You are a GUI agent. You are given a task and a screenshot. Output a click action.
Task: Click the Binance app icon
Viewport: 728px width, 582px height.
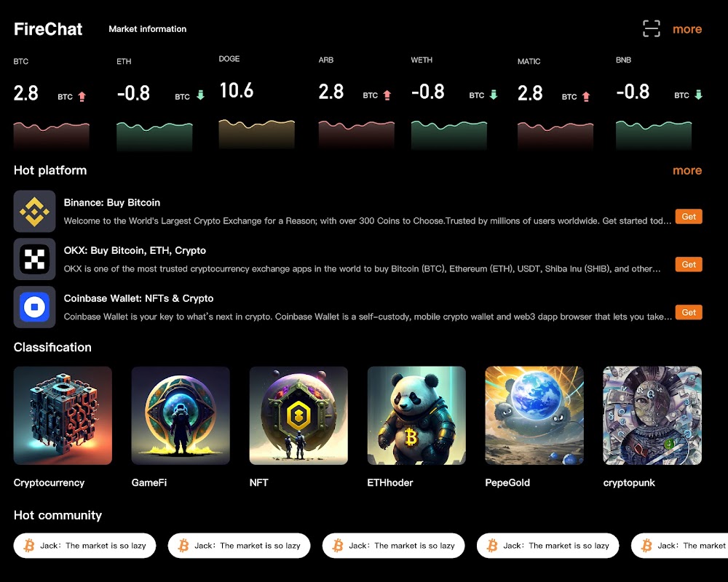[34, 211]
